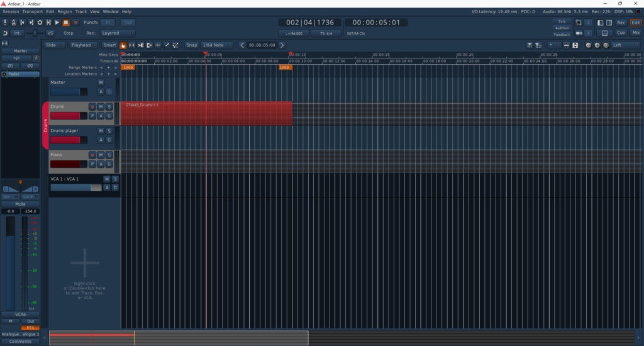Open the Layered record mode dropdown
This screenshot has width=644, height=346.
point(118,33)
